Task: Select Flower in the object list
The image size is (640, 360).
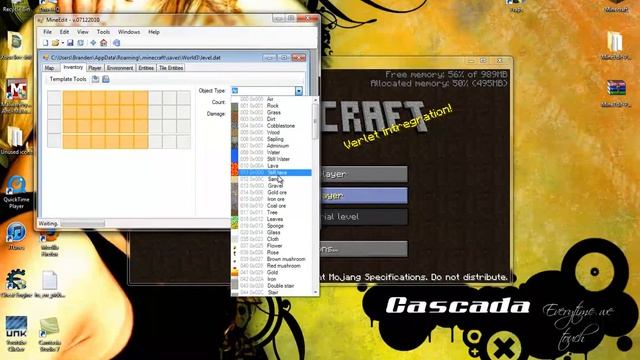Action: [x=271, y=246]
